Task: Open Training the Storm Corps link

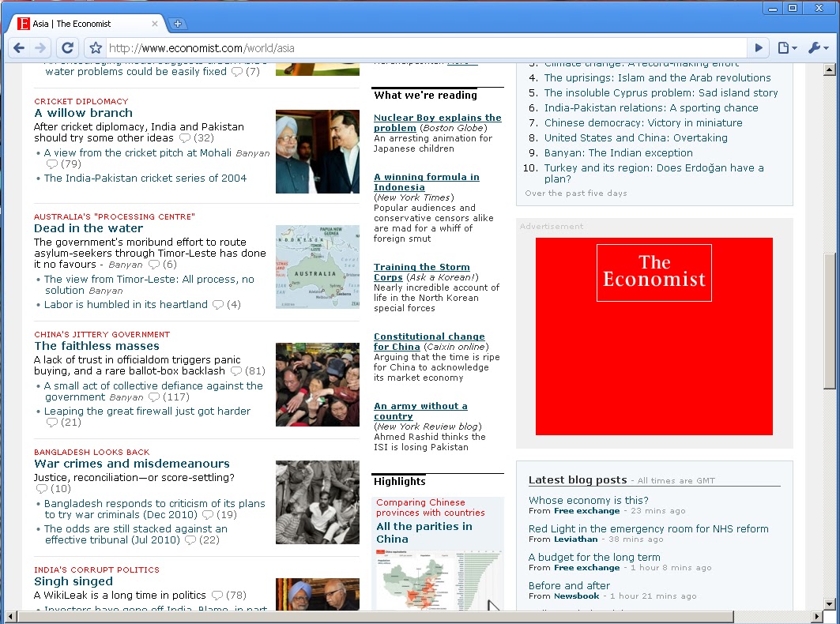Action: [x=422, y=272]
